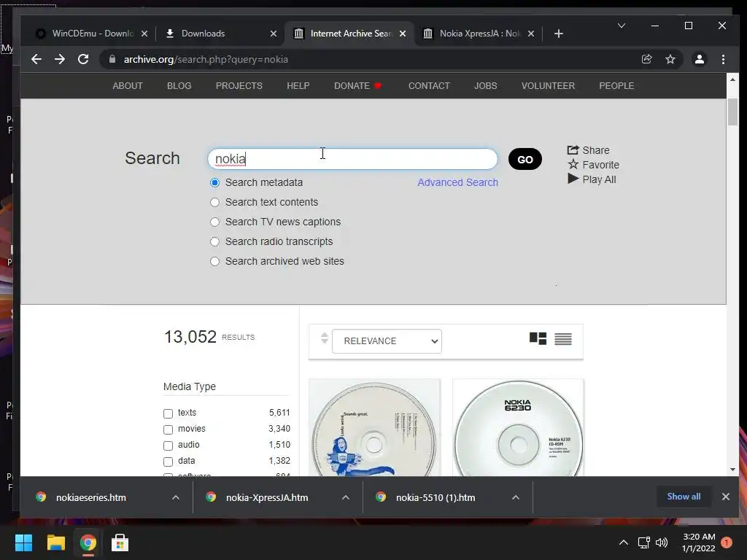747x560 pixels.
Task: Click Play All
Action: point(592,179)
